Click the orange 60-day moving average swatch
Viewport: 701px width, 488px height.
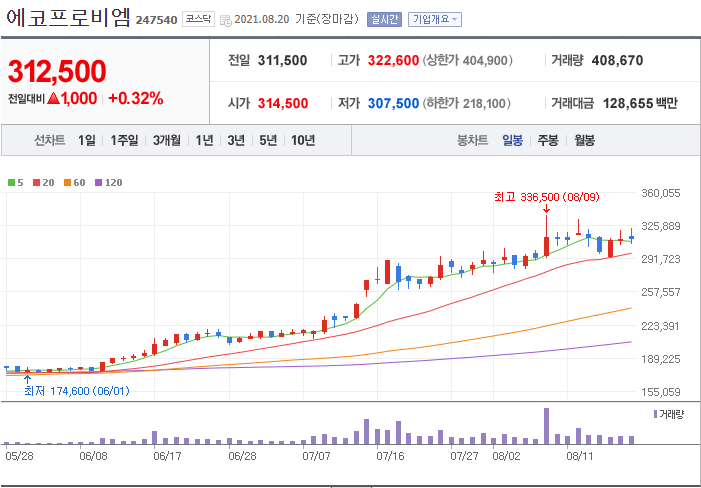tap(68, 182)
